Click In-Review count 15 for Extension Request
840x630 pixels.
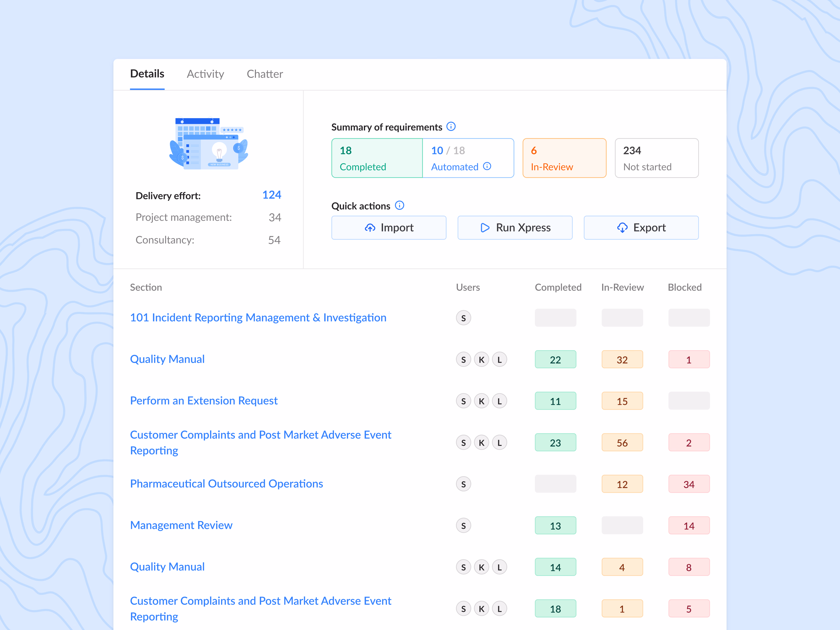click(622, 401)
